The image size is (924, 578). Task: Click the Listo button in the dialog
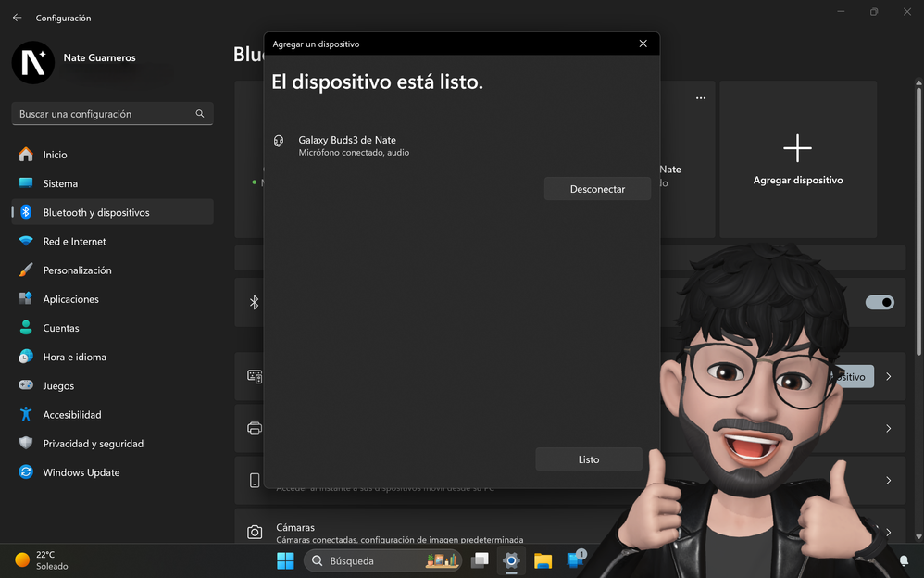[588, 459]
